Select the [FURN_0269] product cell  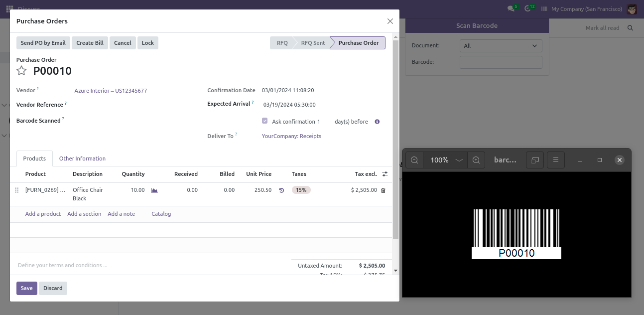(45, 190)
